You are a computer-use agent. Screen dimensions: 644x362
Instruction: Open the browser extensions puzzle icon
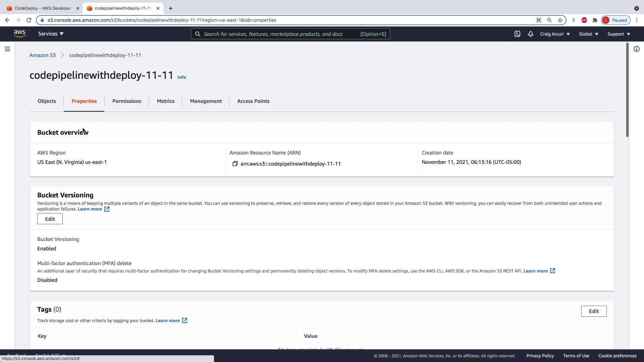click(595, 20)
